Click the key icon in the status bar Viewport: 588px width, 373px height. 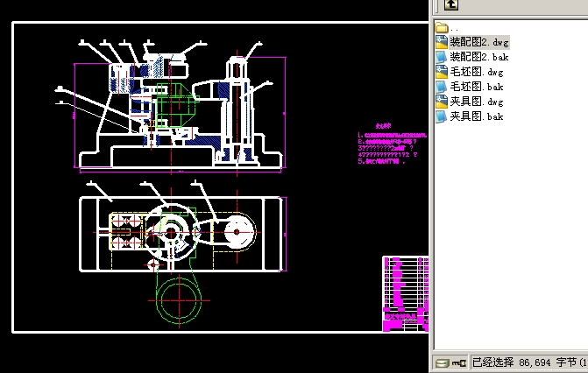coord(458,362)
